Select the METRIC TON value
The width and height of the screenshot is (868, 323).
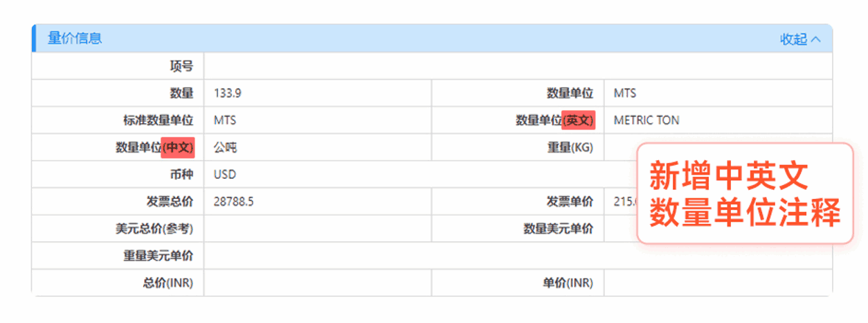tap(647, 120)
